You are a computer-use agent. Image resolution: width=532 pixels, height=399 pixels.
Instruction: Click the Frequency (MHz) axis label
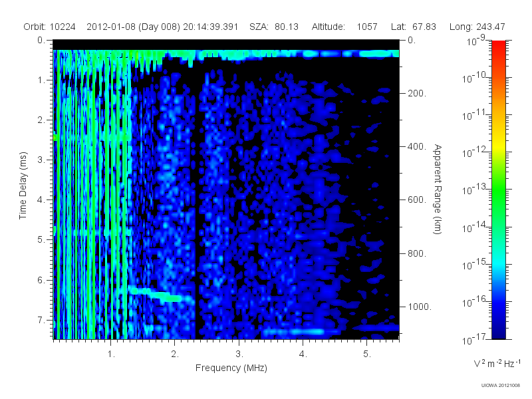tap(231, 368)
